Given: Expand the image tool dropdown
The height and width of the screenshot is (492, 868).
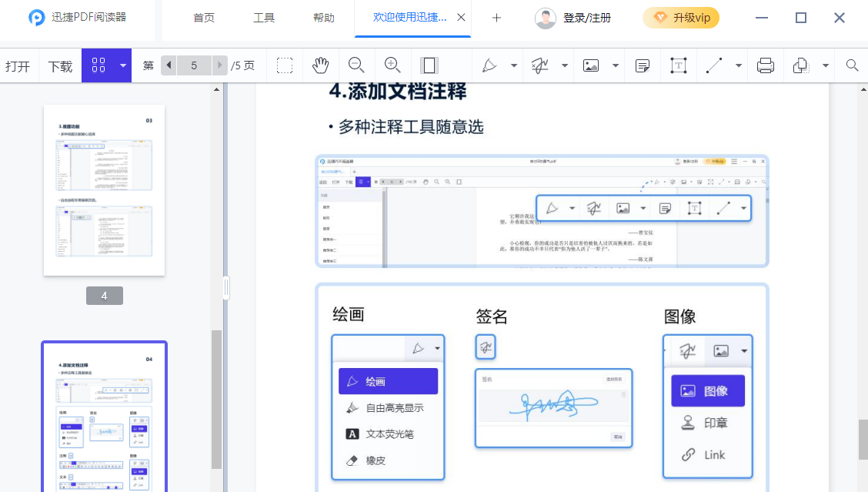Looking at the screenshot, I should (615, 65).
